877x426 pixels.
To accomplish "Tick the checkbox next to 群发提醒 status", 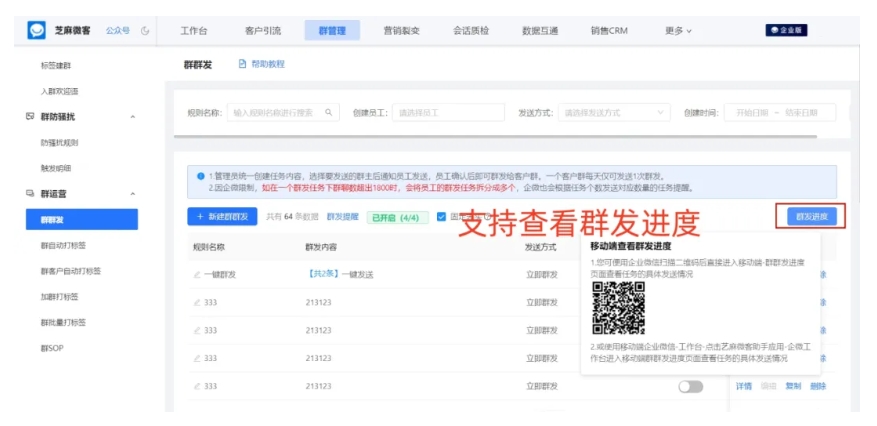I will (x=441, y=217).
